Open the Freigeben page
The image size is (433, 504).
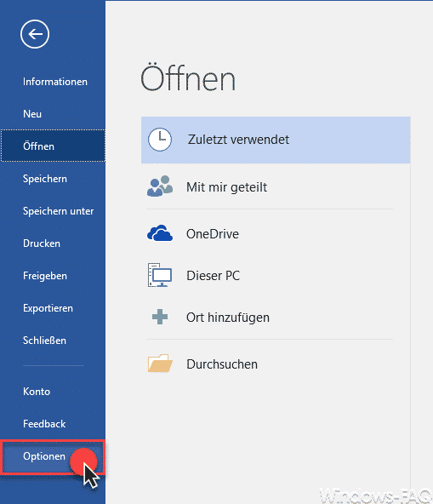pyautogui.click(x=53, y=276)
